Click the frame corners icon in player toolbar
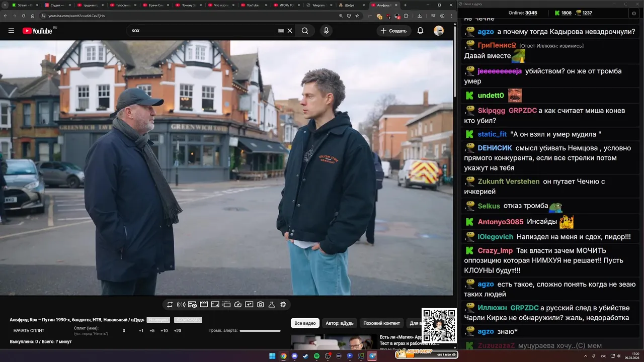 (215, 304)
